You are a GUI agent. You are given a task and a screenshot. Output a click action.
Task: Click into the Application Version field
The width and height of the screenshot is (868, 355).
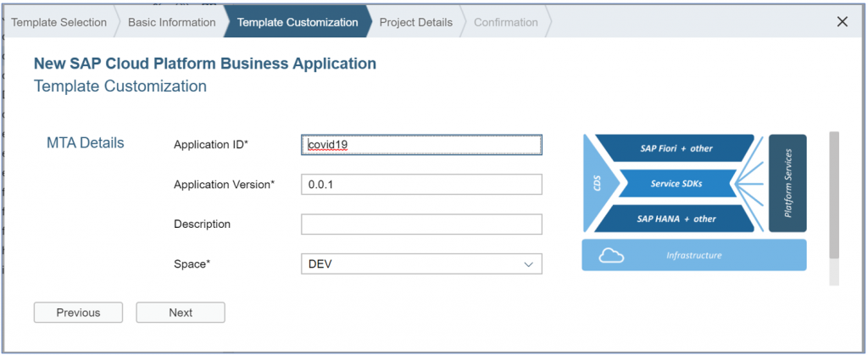point(421,185)
